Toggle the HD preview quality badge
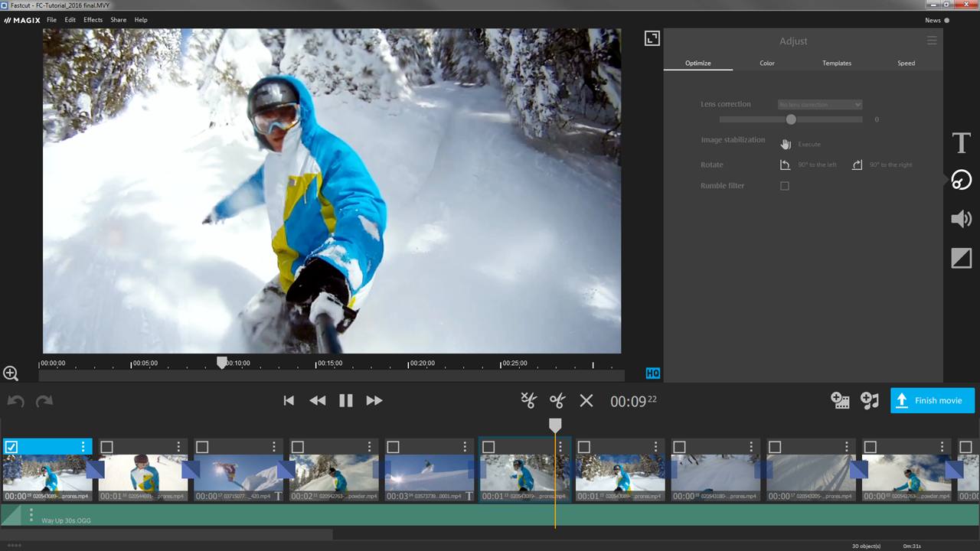This screenshot has height=551, width=980. (x=652, y=373)
